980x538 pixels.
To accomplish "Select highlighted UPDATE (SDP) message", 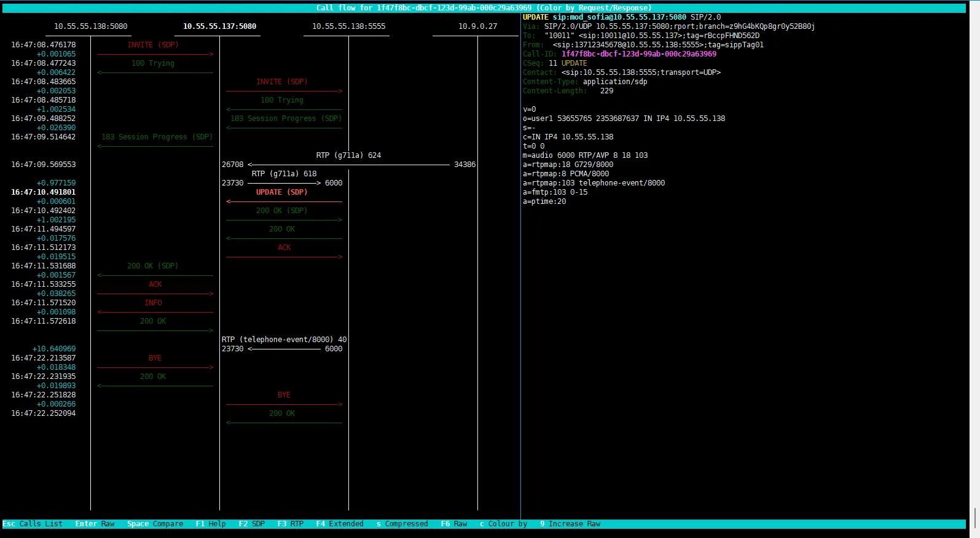I will coord(282,192).
